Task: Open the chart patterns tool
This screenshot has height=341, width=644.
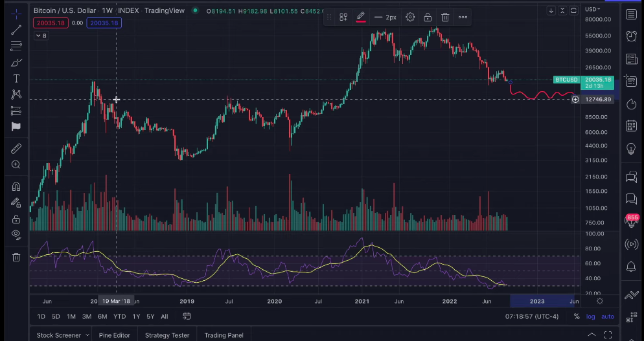Action: tap(16, 94)
